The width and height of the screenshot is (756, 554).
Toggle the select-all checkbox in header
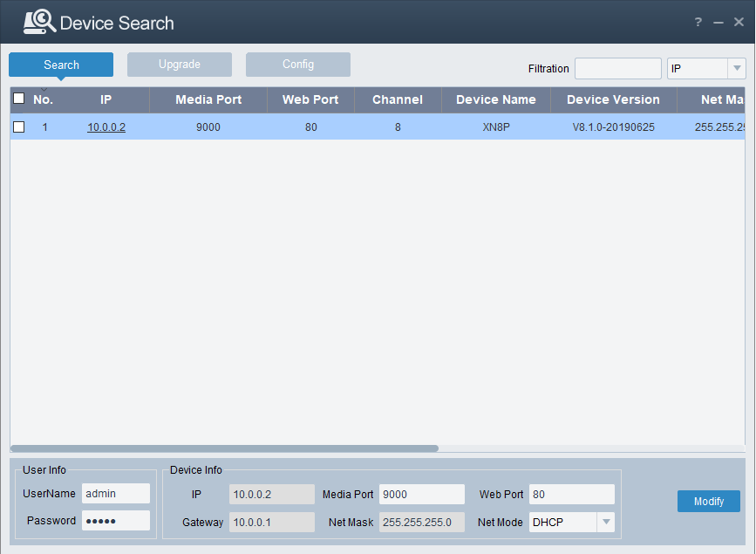(x=18, y=99)
